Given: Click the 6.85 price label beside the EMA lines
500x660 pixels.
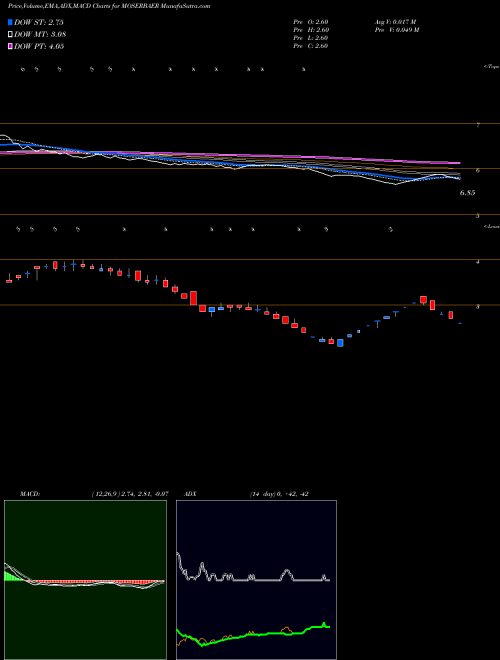Looking at the screenshot, I should click(468, 193).
